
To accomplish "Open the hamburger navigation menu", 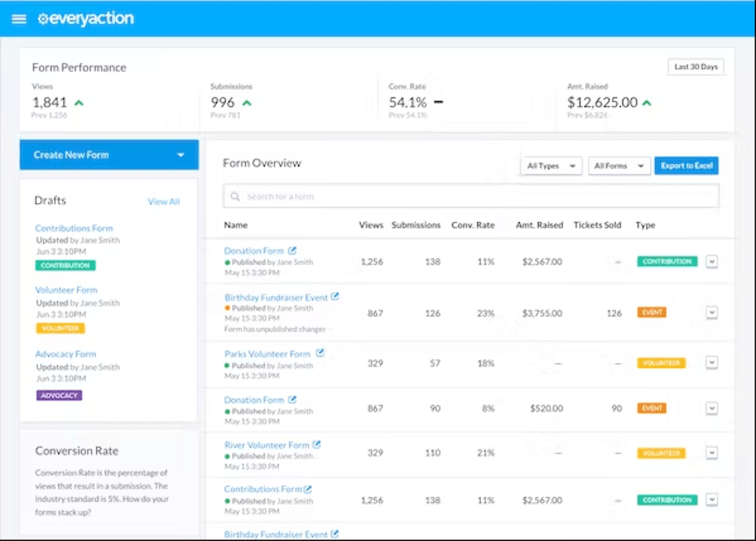I will (19, 19).
